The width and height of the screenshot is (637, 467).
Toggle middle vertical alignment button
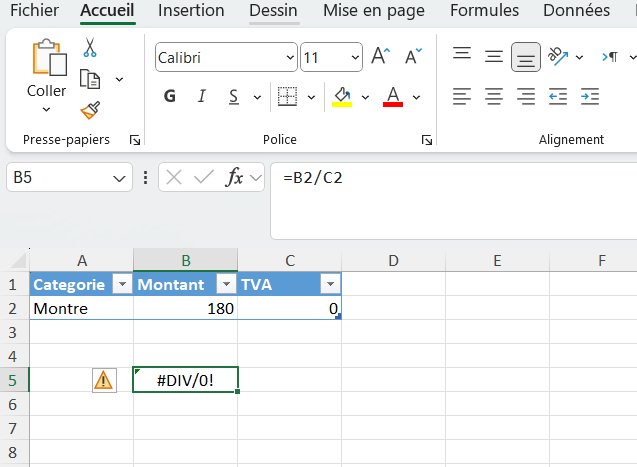point(525,57)
